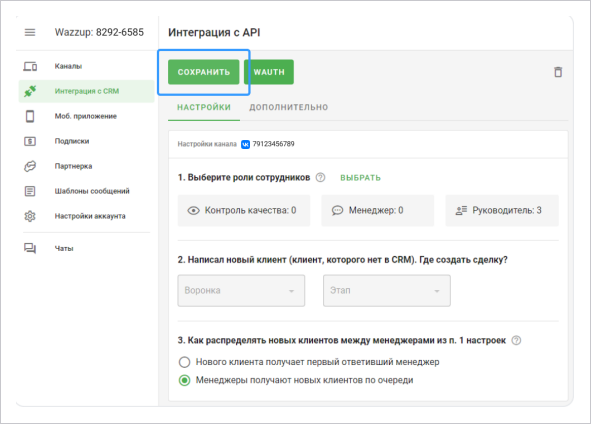Image resolution: width=591 pixels, height=424 pixels.
Task: Open the hamburger menu icon
Action: (30, 32)
